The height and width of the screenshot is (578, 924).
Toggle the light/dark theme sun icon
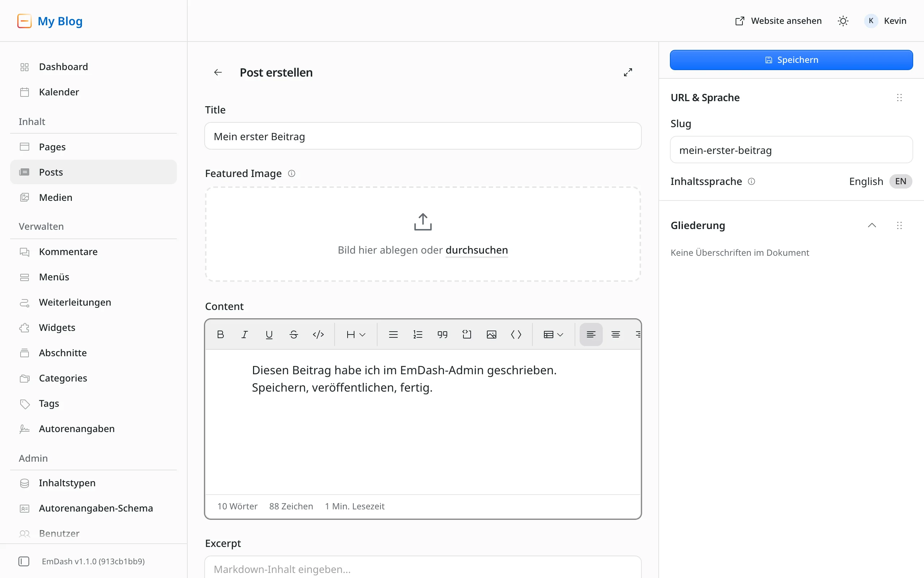[x=843, y=21]
